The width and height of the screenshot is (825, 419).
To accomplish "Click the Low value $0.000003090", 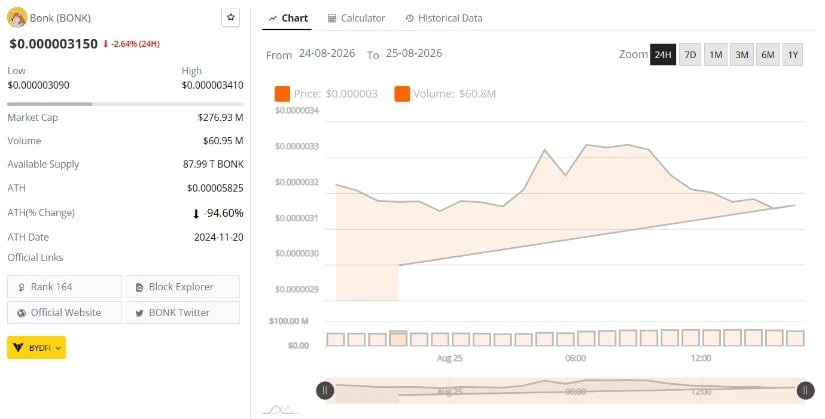I will (x=38, y=85).
